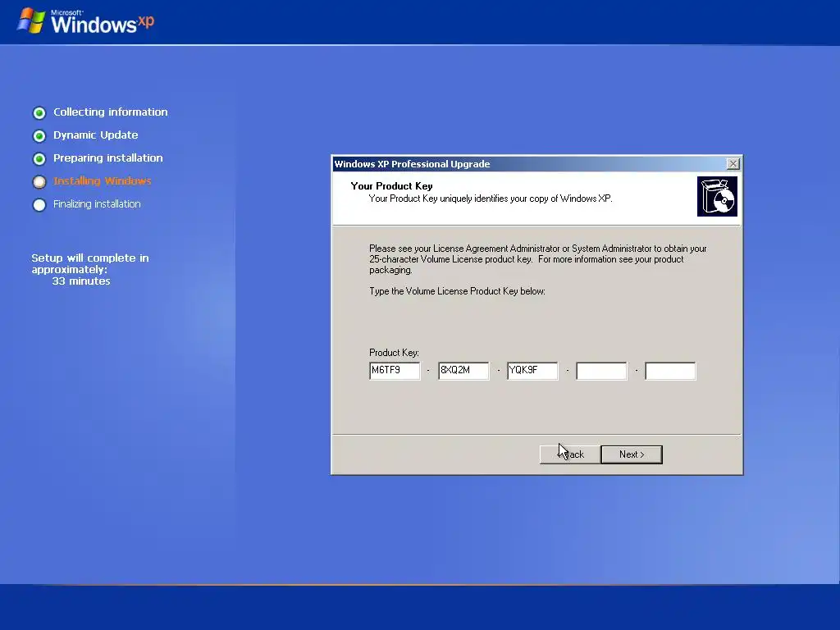Click the Windows XP flag logo
The width and height of the screenshot is (840, 630).
pyautogui.click(x=31, y=21)
